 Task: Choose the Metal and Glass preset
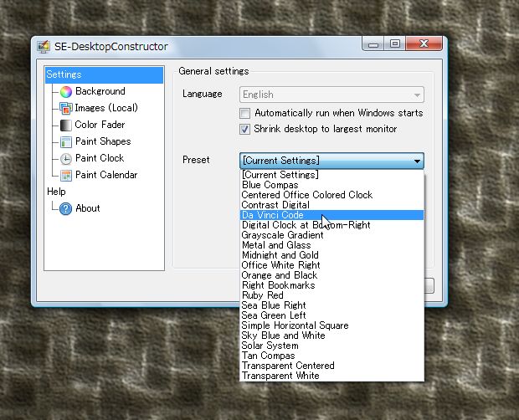pyautogui.click(x=331, y=245)
